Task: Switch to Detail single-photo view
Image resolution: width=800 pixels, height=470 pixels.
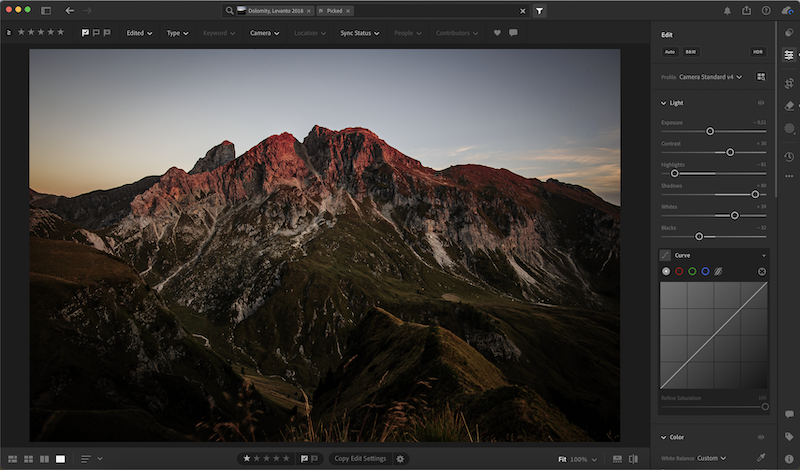Action: click(60, 459)
